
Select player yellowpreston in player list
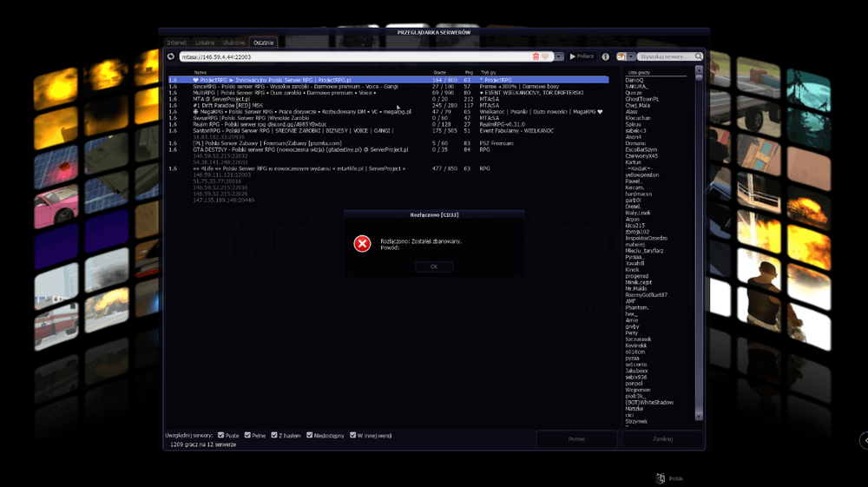click(642, 174)
